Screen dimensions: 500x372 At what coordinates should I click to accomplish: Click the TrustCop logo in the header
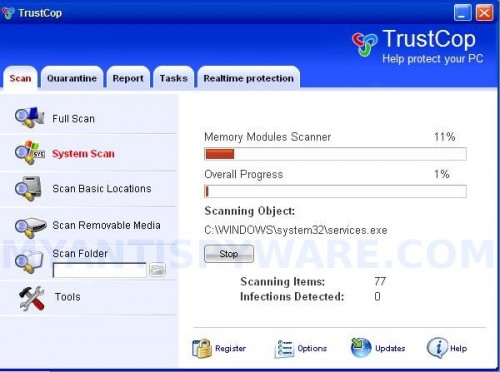pos(365,44)
